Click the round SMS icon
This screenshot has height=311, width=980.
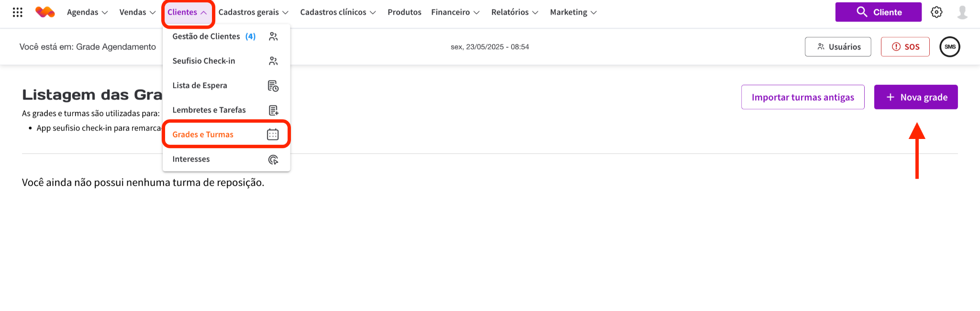click(x=949, y=47)
